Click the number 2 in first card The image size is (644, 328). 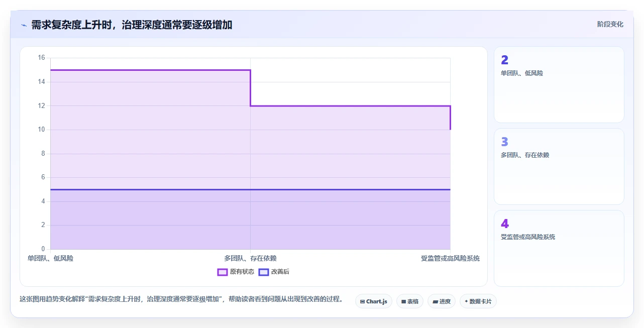click(x=504, y=60)
